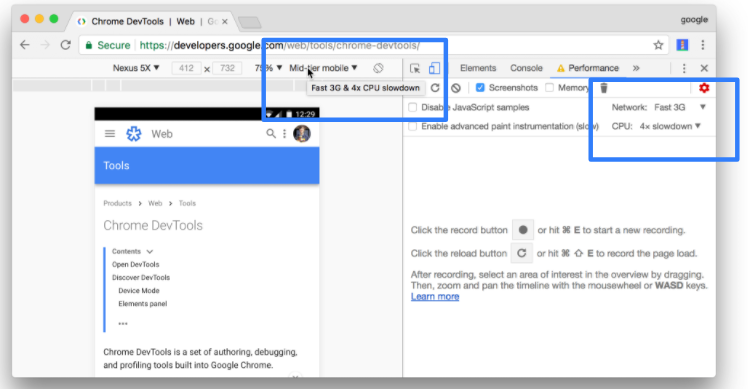Uncheck the Screenshots checkbox
This screenshot has height=389, width=748.
(480, 88)
